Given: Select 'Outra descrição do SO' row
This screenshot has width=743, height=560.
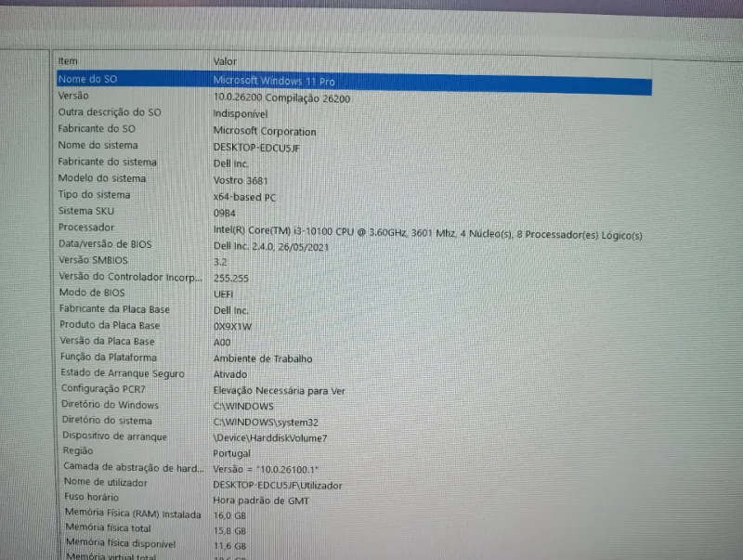Looking at the screenshot, I should coord(110,112).
